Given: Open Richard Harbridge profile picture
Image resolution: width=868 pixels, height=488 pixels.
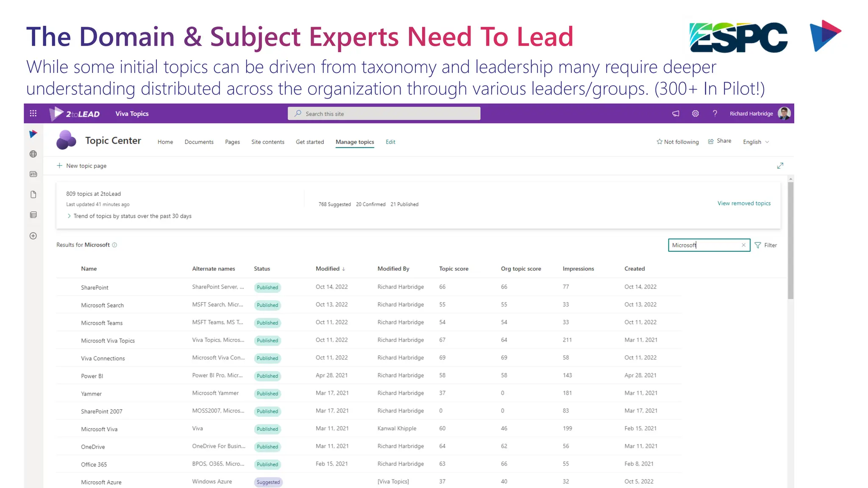Looking at the screenshot, I should (x=784, y=114).
